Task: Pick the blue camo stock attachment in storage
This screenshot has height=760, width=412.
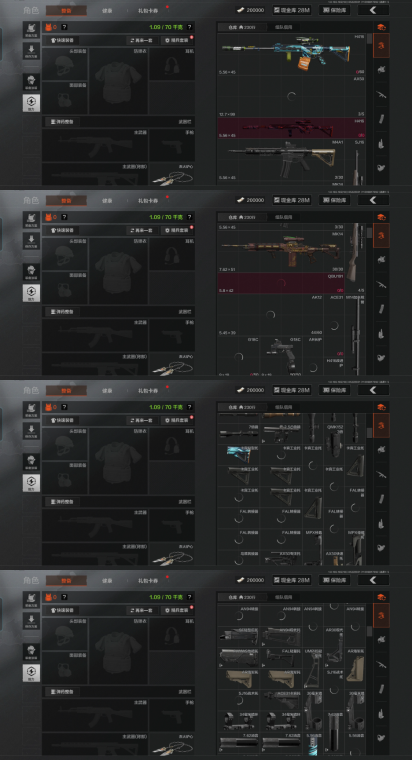Action: click(238, 455)
